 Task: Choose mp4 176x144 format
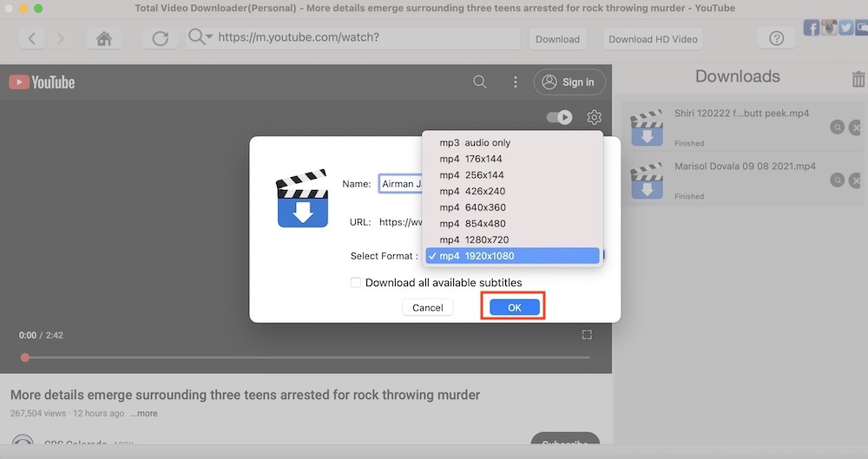[512, 159]
